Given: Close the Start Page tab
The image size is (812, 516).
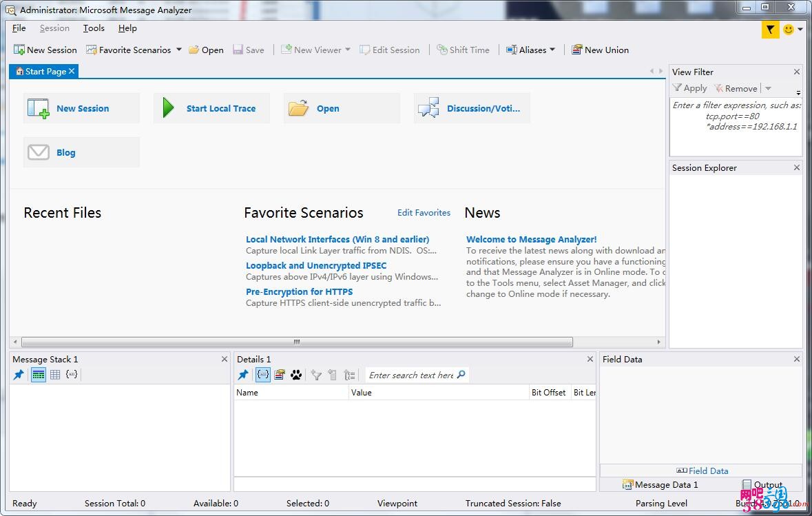Looking at the screenshot, I should tap(72, 71).
